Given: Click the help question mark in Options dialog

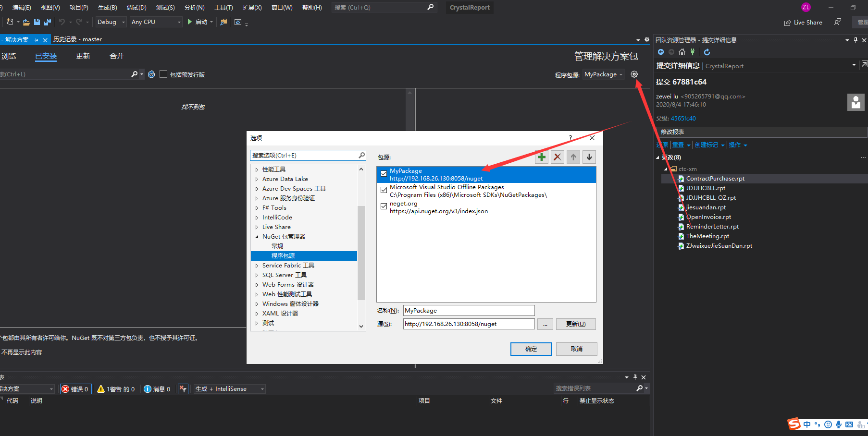Looking at the screenshot, I should pyautogui.click(x=570, y=138).
